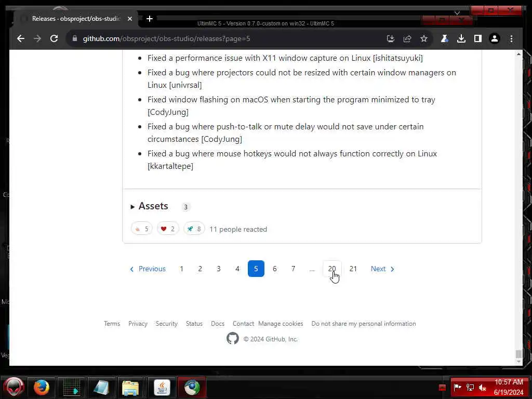The image size is (532, 399).
Task: Go to the Previous releases page
Action: coord(148,269)
